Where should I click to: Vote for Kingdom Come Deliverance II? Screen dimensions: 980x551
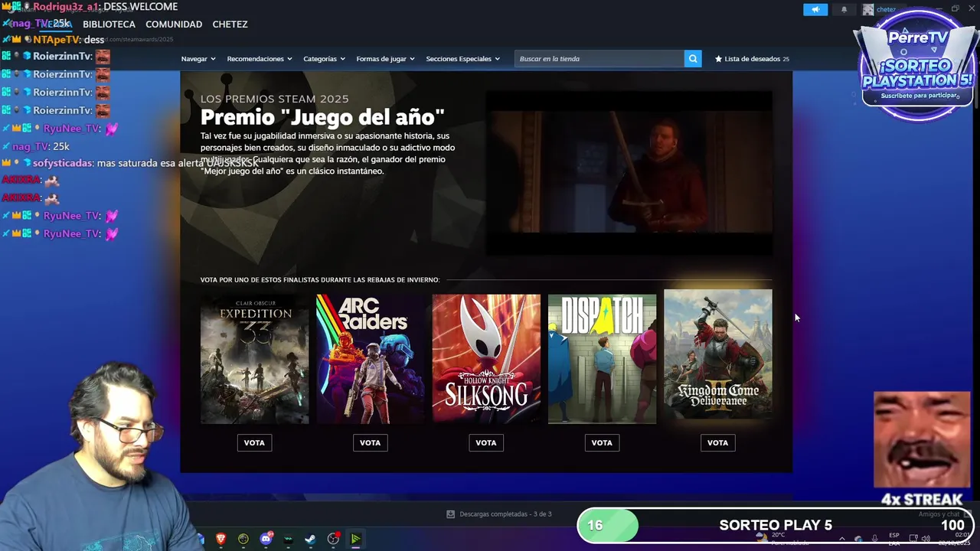coord(717,442)
